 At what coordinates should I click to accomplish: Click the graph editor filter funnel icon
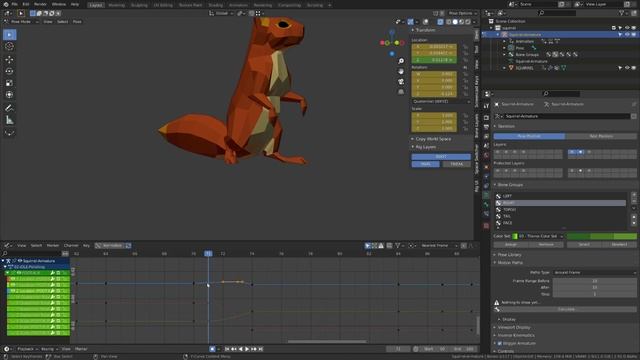[398, 245]
